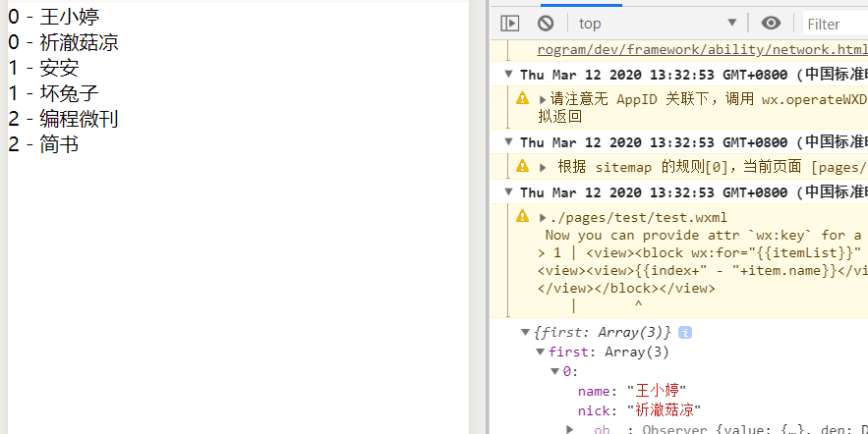Click the blue info badge beside Array(3)
Image resolution: width=868 pixels, height=434 pixels.
coord(685,332)
